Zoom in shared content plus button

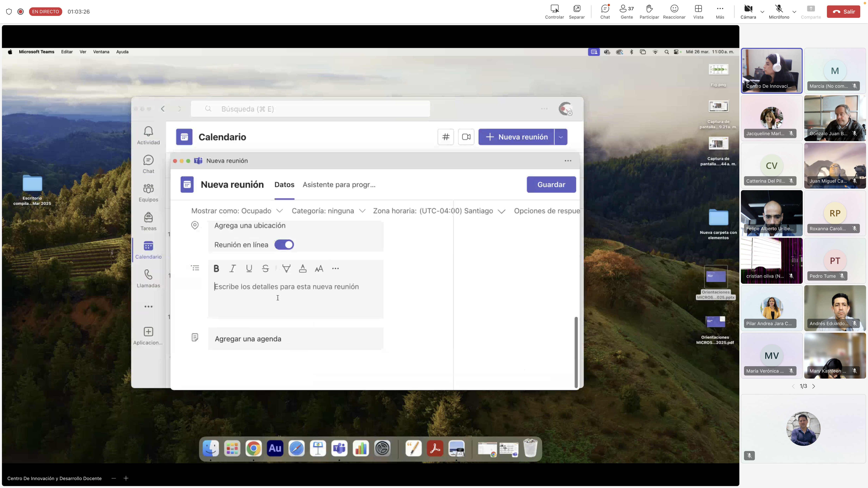pos(126,478)
